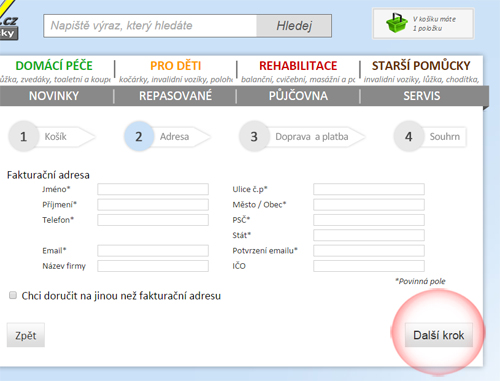Image resolution: width=500 pixels, height=381 pixels.
Task: Focus the Ulice č.p input field
Action: click(x=369, y=189)
